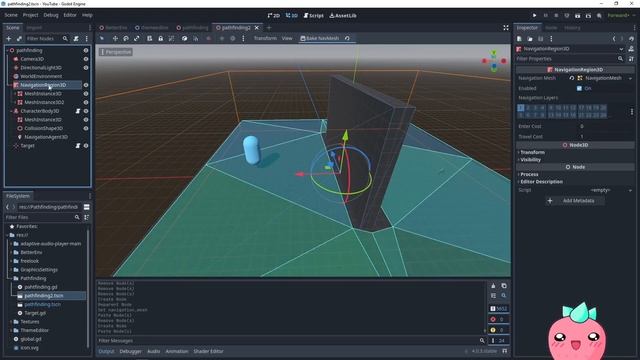Expand the Process section
This screenshot has width=640, height=360.
(529, 174)
